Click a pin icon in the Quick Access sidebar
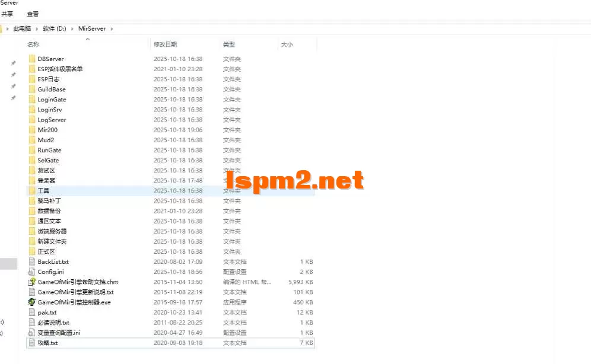The width and height of the screenshot is (591, 364). 13,63
